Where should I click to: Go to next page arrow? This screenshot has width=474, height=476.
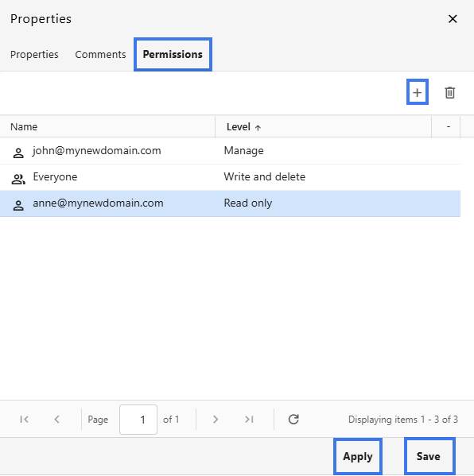tap(216, 420)
